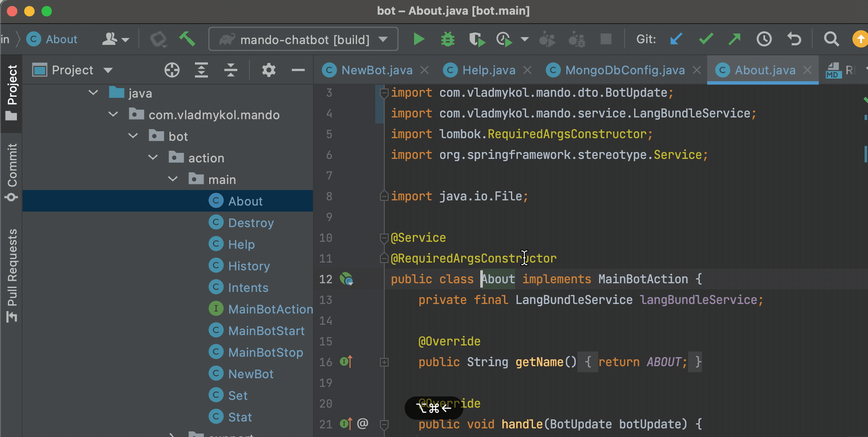Select opened file using the crosshair icon
This screenshot has width=868, height=437.
172,70
